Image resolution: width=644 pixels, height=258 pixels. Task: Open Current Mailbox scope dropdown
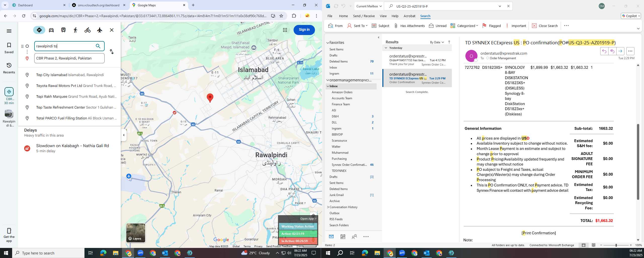coord(369,6)
